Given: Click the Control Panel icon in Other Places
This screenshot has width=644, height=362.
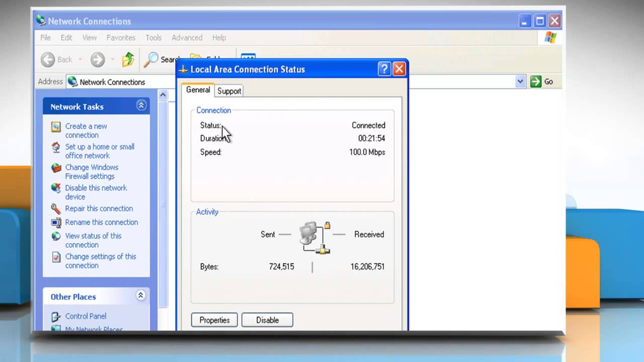Looking at the screenshot, I should [56, 316].
